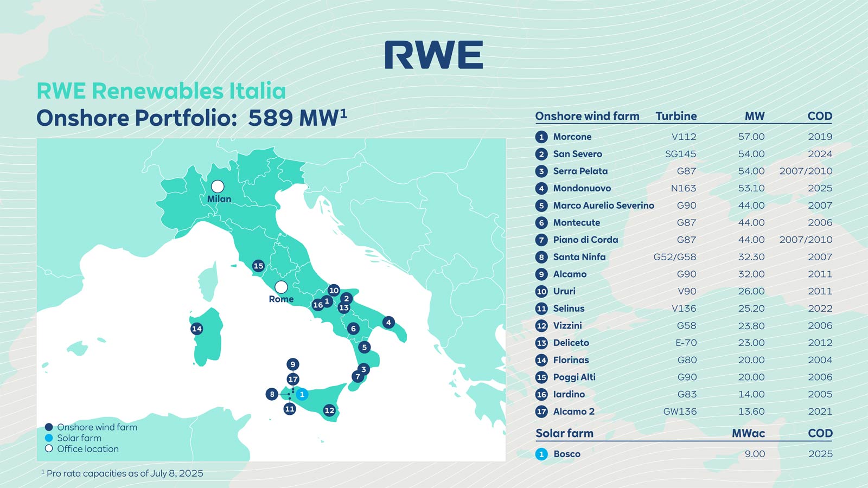The width and height of the screenshot is (868, 488).
Task: Sort the table by the MW column
Action: 754,115
